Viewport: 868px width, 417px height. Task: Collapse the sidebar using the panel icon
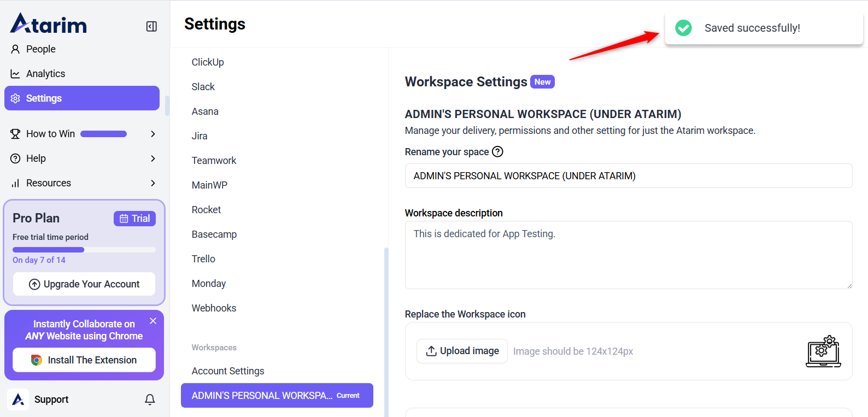(151, 26)
